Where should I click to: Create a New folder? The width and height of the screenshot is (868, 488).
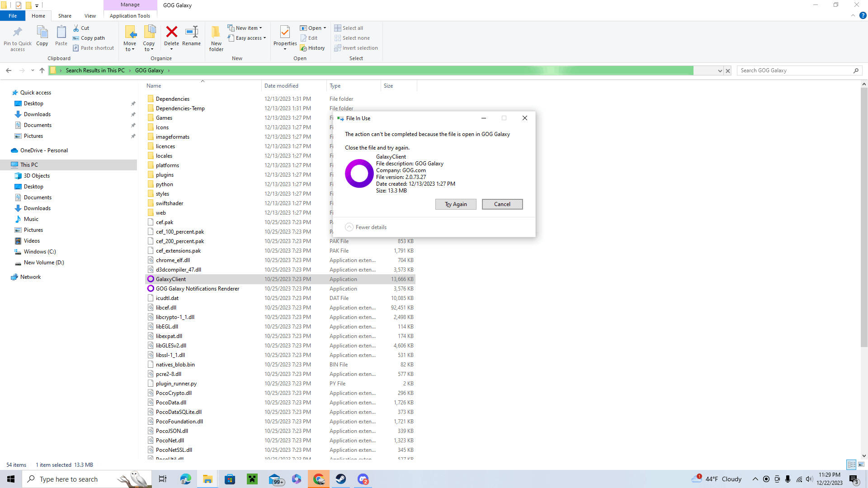click(x=216, y=38)
